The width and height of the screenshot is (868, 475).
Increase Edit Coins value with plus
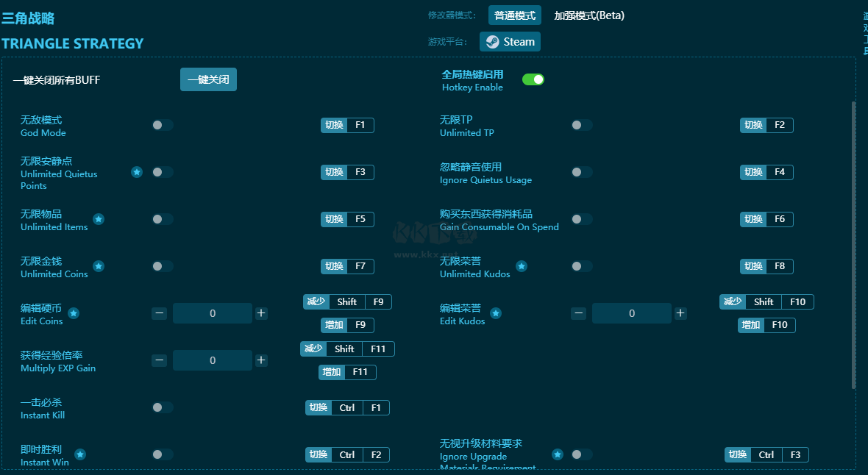point(261,313)
